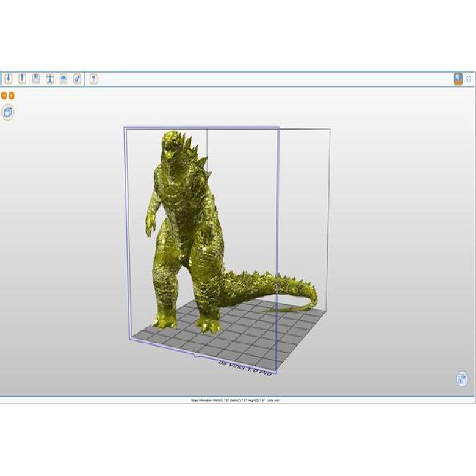
Task: Click the object information status text
Action: pyautogui.click(x=235, y=400)
